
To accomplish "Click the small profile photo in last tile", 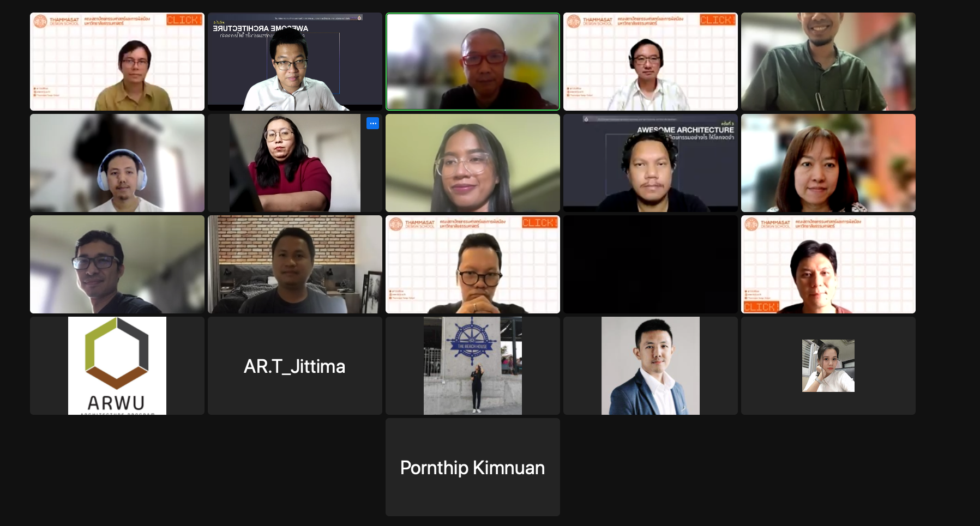I will pos(828,366).
